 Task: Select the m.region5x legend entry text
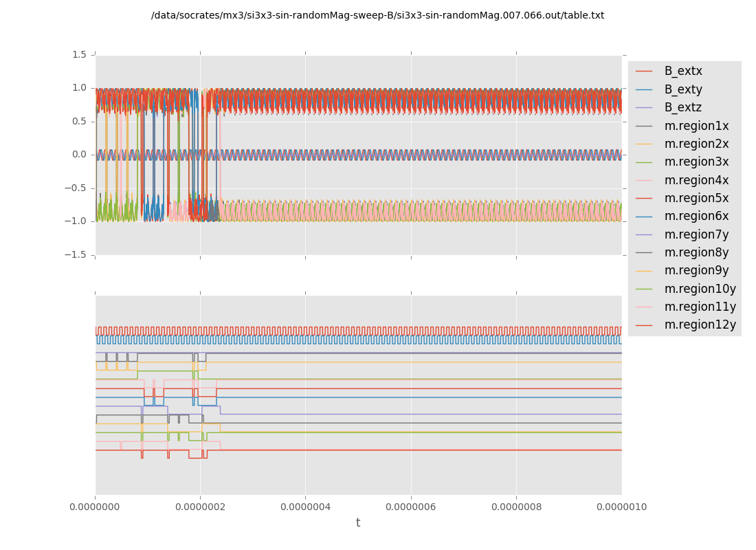[x=696, y=198]
